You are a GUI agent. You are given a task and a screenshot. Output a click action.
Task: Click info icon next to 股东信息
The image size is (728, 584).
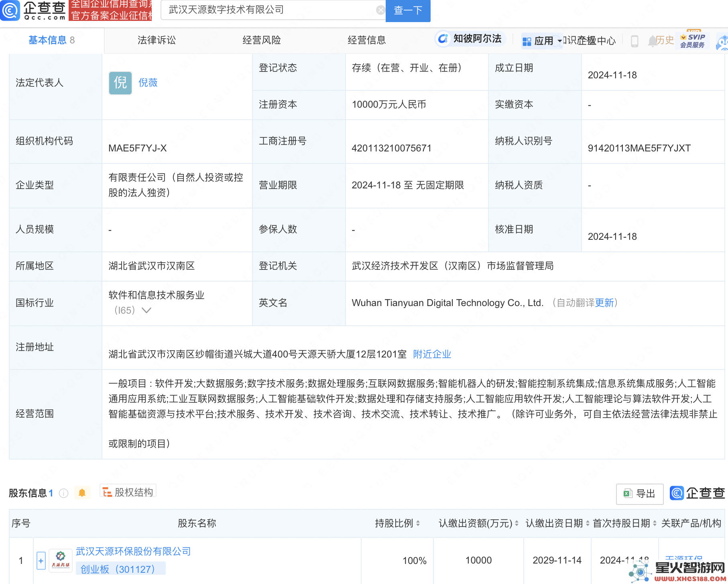(x=63, y=493)
